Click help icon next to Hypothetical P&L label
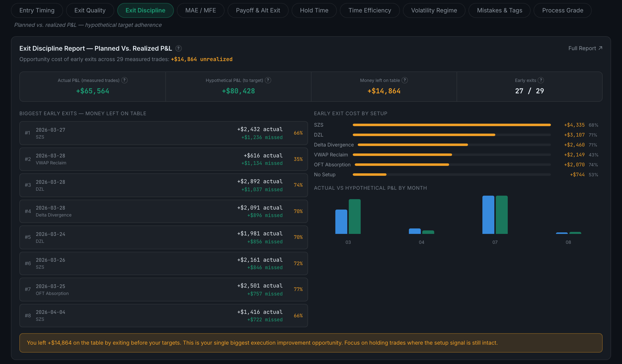The height and width of the screenshot is (364, 622). tap(268, 80)
